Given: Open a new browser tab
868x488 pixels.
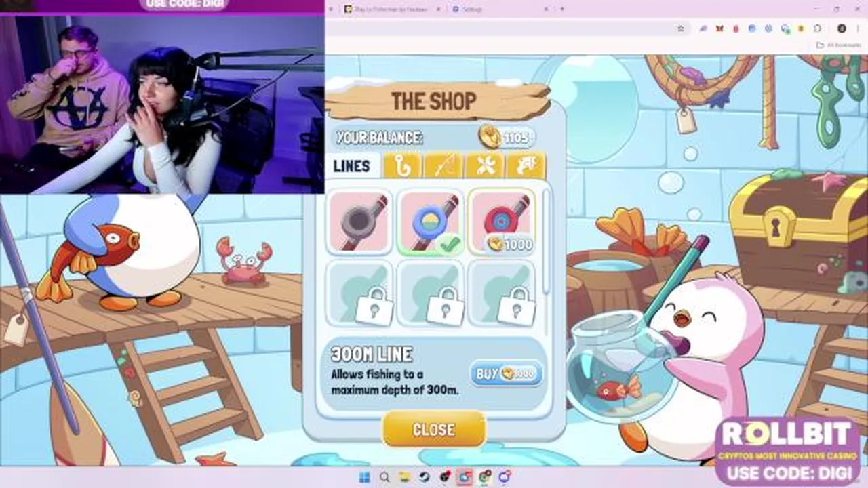Looking at the screenshot, I should click(x=562, y=9).
